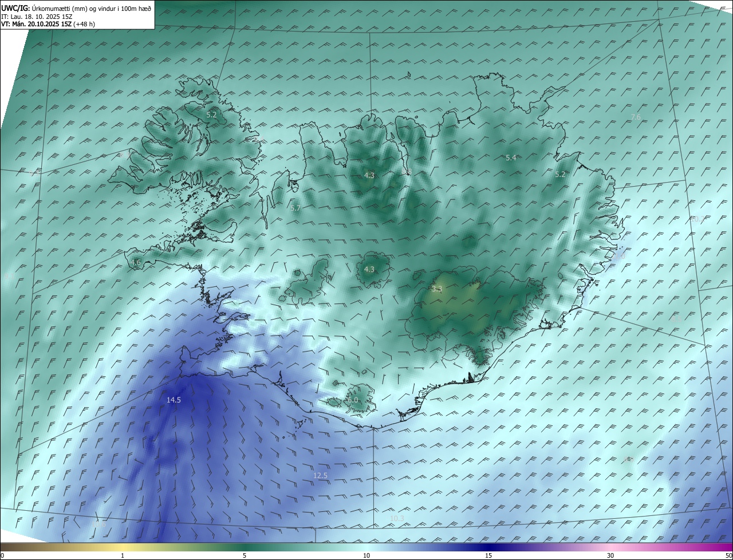Click the '0' tick label on the color scale
Viewport: 733px width, 560px height.
coord(2,555)
